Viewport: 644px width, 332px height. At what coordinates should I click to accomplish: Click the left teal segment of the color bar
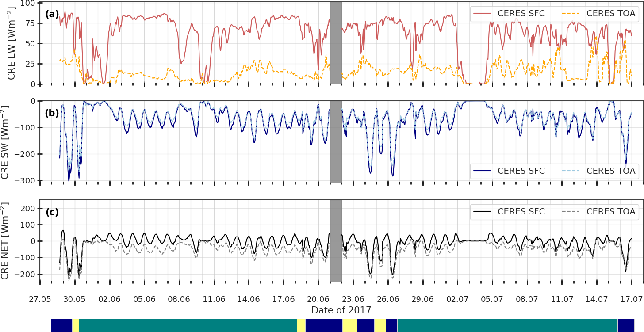(x=188, y=325)
